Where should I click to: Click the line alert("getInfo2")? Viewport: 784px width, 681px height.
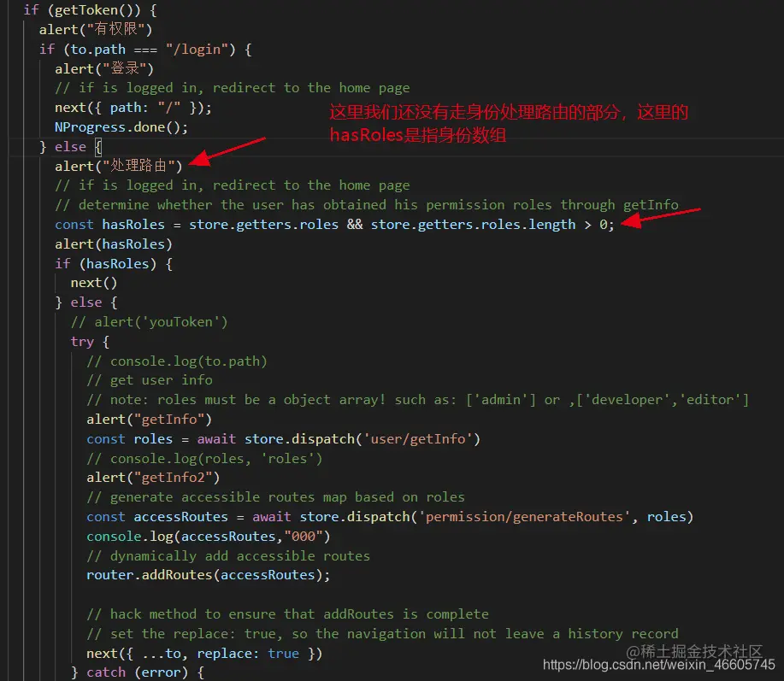click(x=153, y=478)
